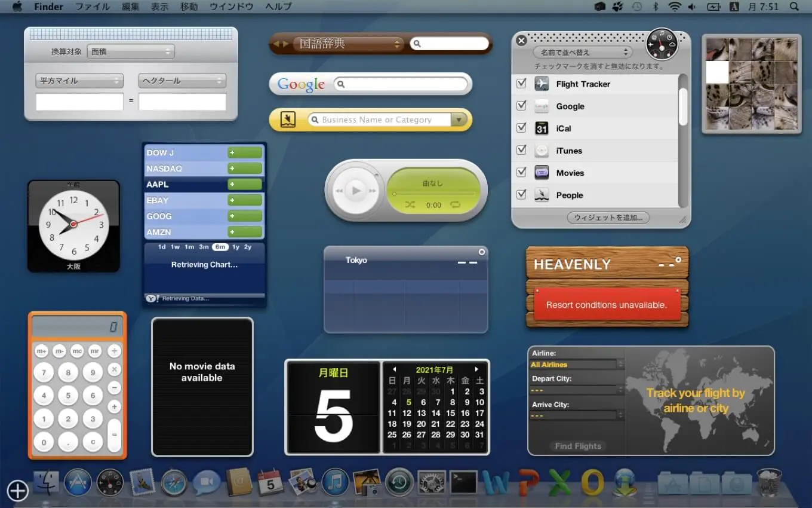This screenshot has width=812, height=508.
Task: Open Safari from the dock
Action: click(174, 482)
